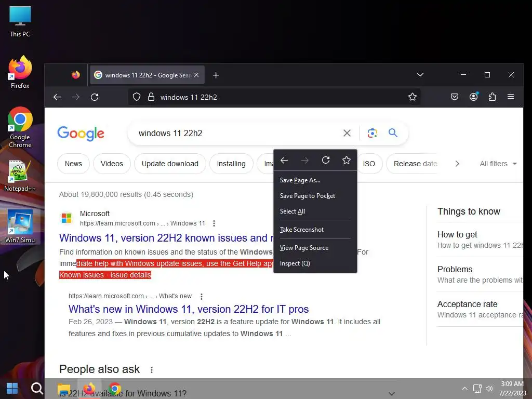Select the ISO filter chip

pyautogui.click(x=370, y=164)
